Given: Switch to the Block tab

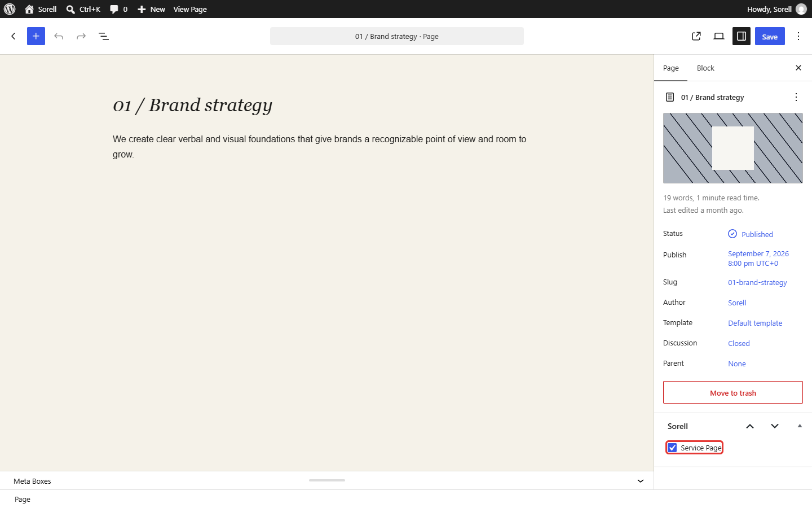Looking at the screenshot, I should tap(705, 68).
